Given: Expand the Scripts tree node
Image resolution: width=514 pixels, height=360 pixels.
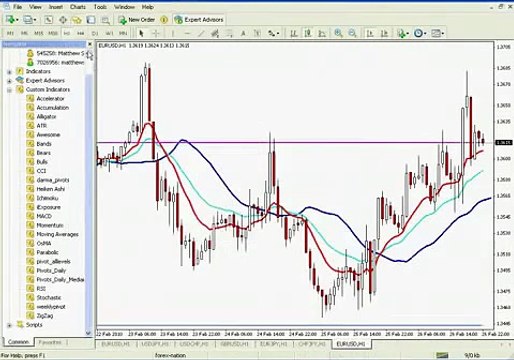Looking at the screenshot, I should [x=10, y=325].
